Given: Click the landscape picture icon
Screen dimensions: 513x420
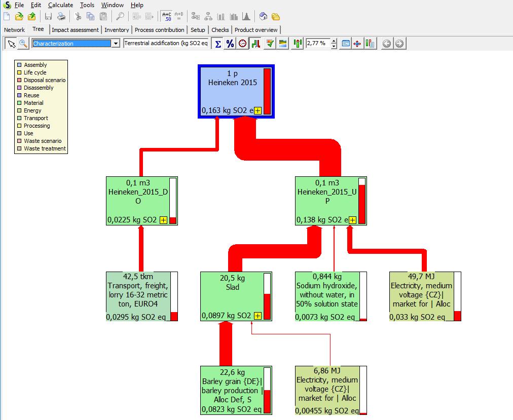Looking at the screenshot, I should [283, 44].
